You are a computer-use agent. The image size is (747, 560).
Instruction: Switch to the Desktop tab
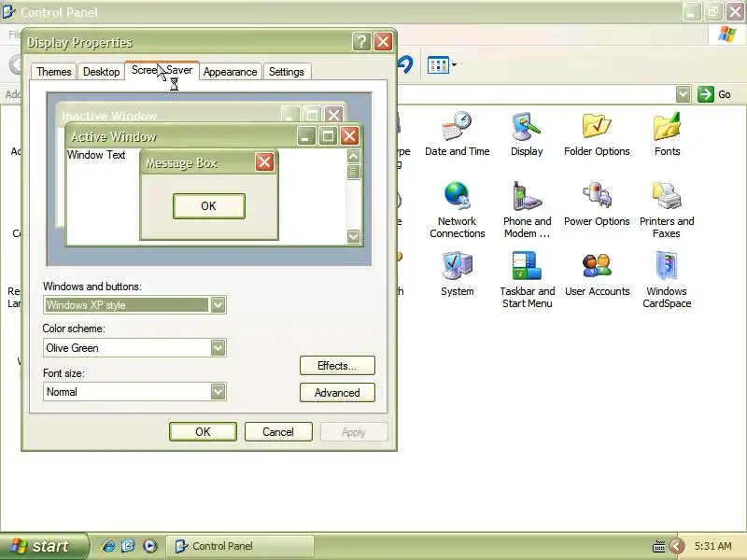101,72
